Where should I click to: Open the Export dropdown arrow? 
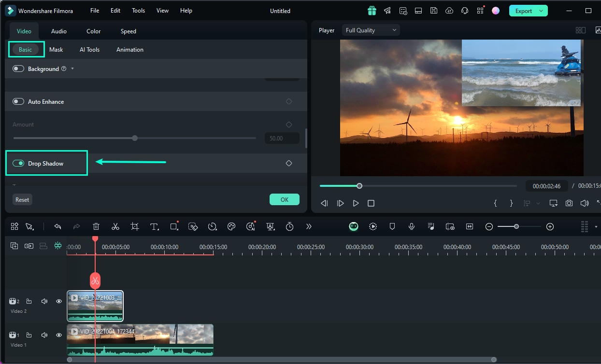click(541, 11)
